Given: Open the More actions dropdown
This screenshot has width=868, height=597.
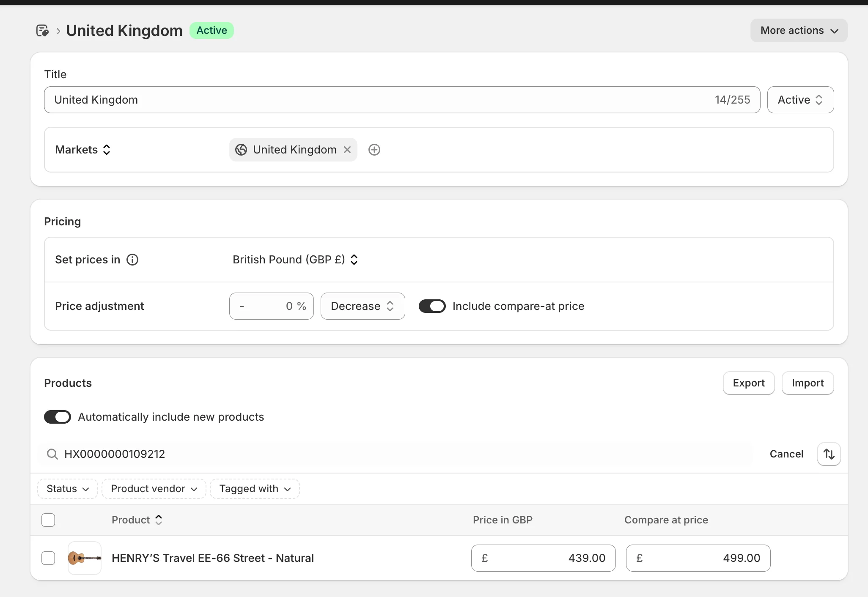Looking at the screenshot, I should [x=799, y=30].
